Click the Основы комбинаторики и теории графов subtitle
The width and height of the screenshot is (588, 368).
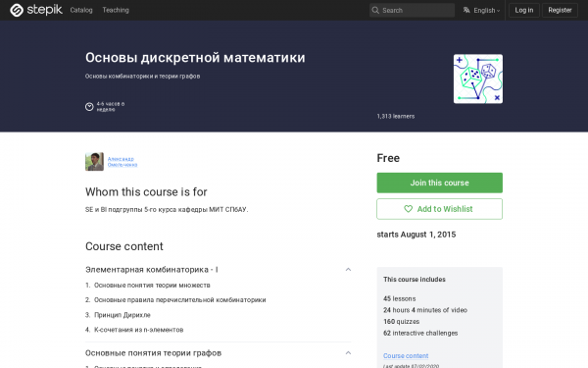pos(142,77)
